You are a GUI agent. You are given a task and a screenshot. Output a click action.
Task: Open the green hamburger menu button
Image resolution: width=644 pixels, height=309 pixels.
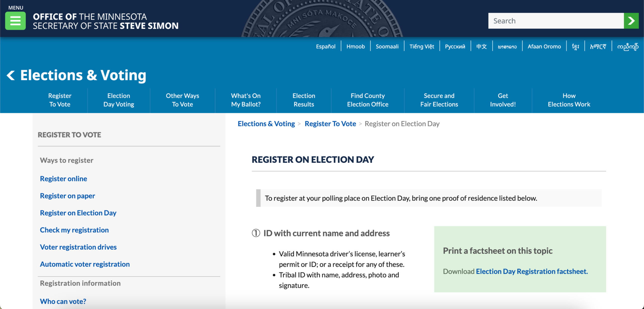[x=15, y=21]
